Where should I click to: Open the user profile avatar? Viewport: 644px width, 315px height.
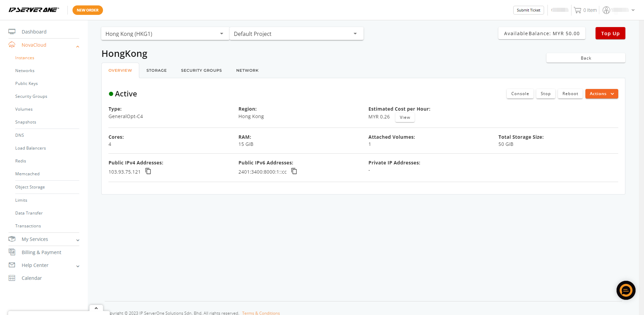tap(606, 10)
